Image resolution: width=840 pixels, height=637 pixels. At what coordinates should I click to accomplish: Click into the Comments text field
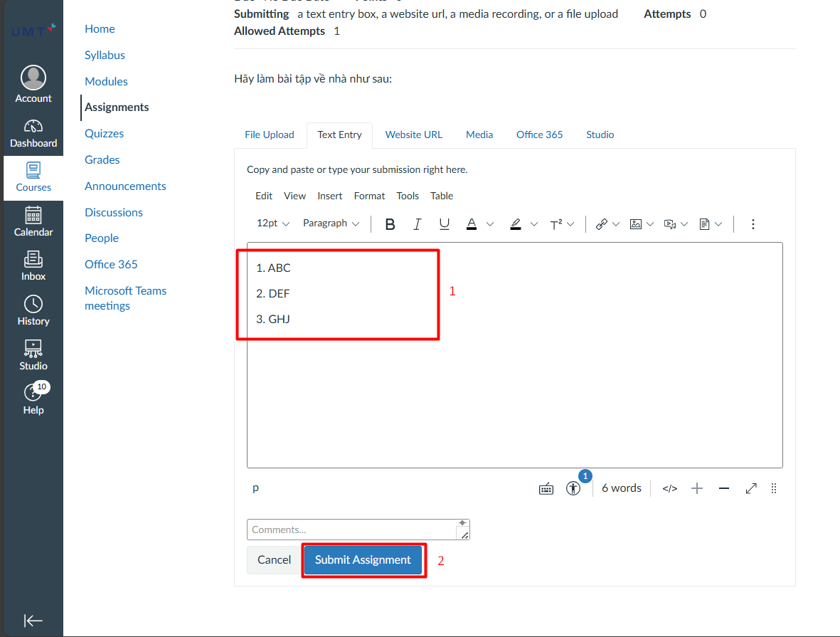coord(351,530)
